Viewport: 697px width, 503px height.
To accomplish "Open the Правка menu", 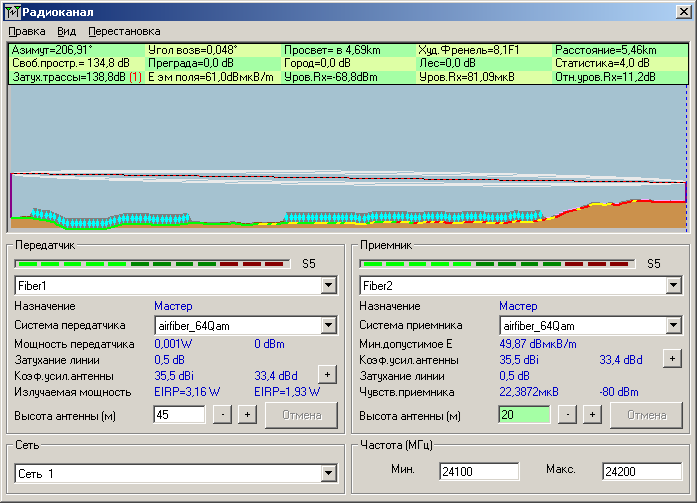I will [x=27, y=32].
